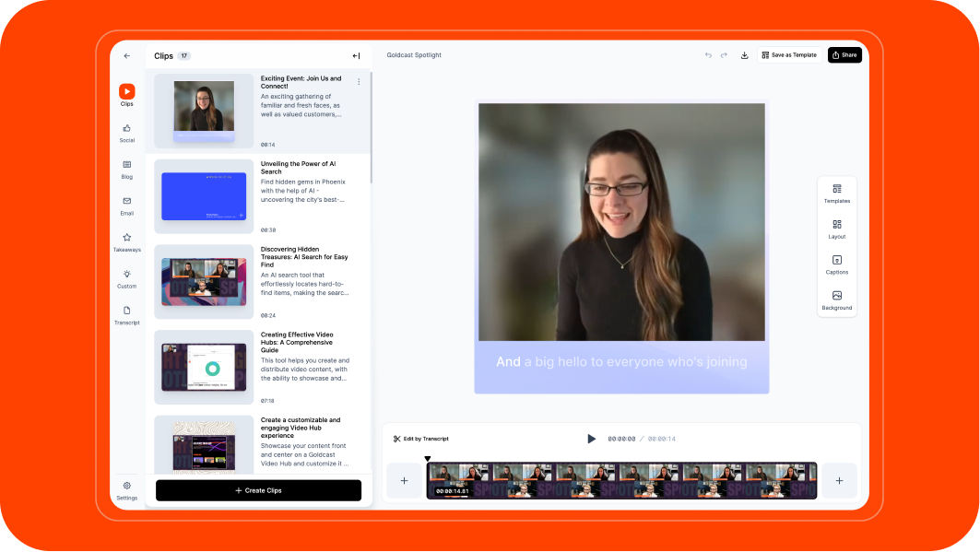980x552 pixels.
Task: Undo the last edit
Action: tap(708, 55)
